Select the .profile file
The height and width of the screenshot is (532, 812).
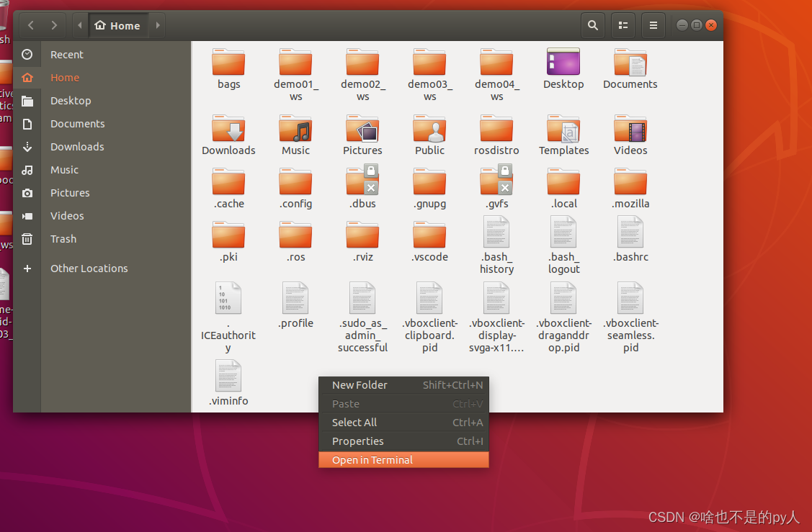(295, 305)
